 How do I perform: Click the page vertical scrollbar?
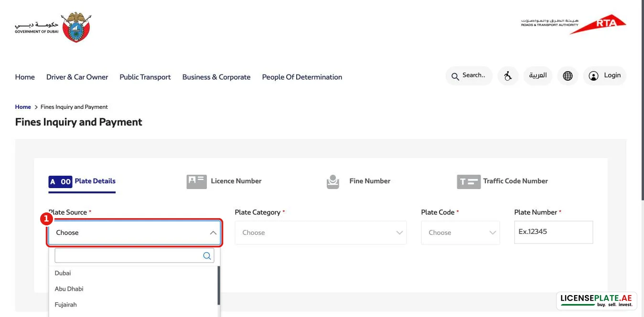tap(643, 100)
